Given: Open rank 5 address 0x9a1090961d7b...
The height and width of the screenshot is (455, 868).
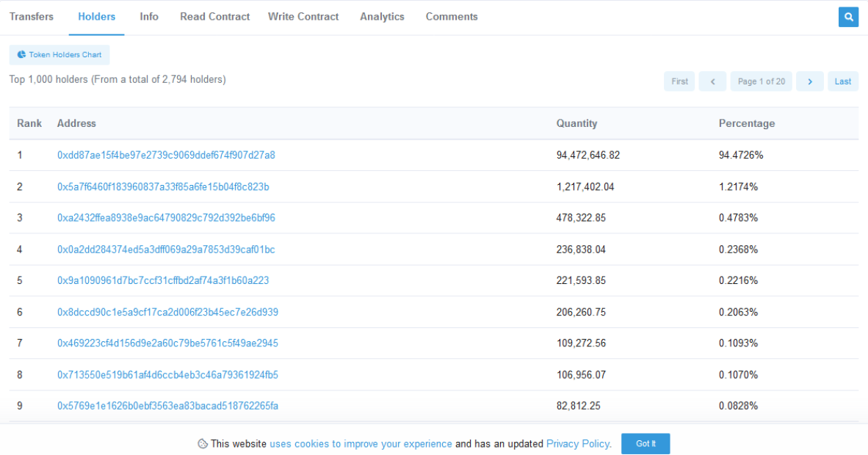Looking at the screenshot, I should point(163,280).
